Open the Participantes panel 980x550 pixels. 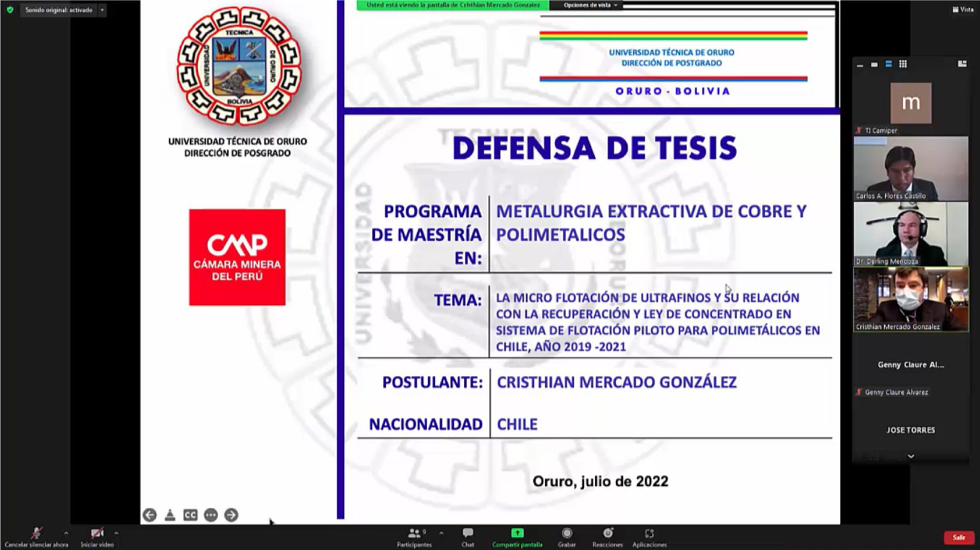414,537
